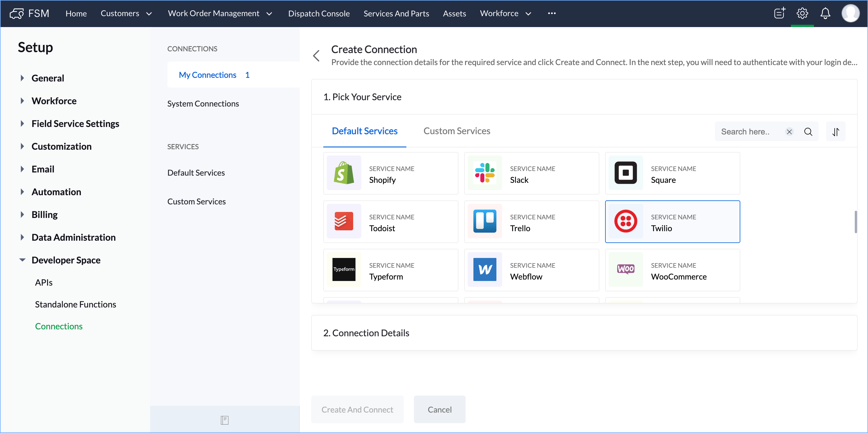
Task: Click the back arrow beside Create Connection
Action: (x=316, y=56)
